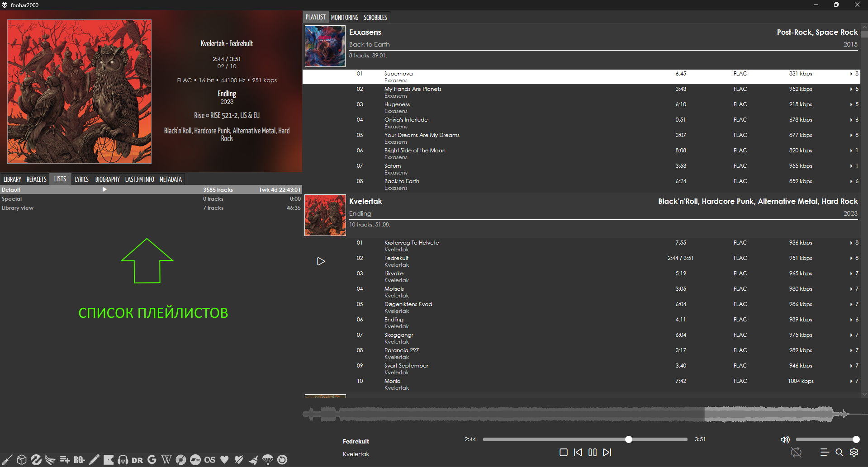Skip to the next track
Viewport: 868px width, 467px height.
click(607, 452)
